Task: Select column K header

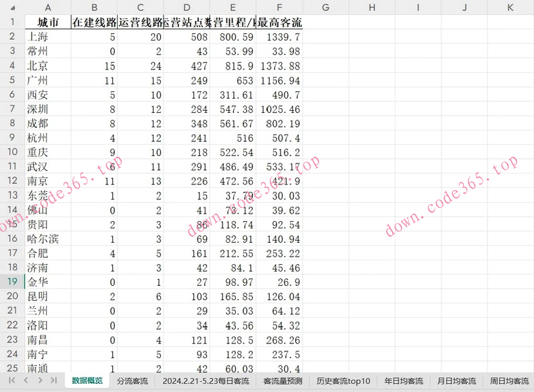Action: click(510, 7)
